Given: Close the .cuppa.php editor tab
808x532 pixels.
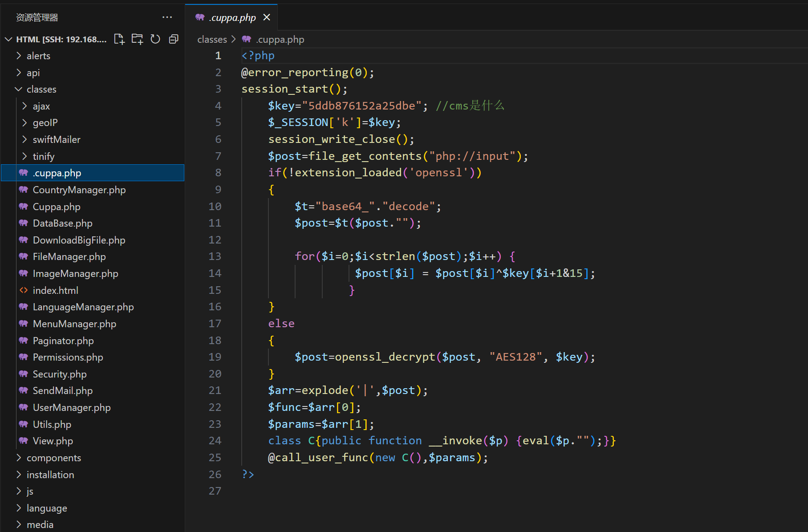Looking at the screenshot, I should [267, 17].
